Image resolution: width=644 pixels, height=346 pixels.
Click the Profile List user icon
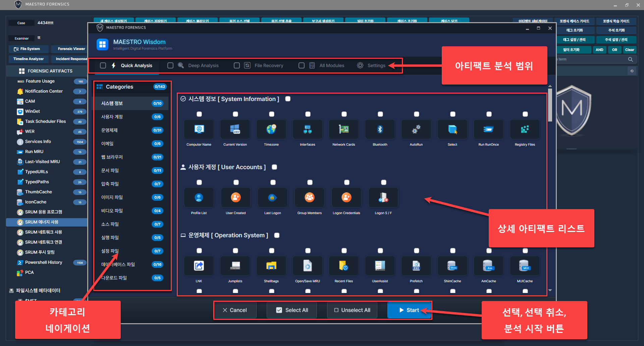click(199, 198)
